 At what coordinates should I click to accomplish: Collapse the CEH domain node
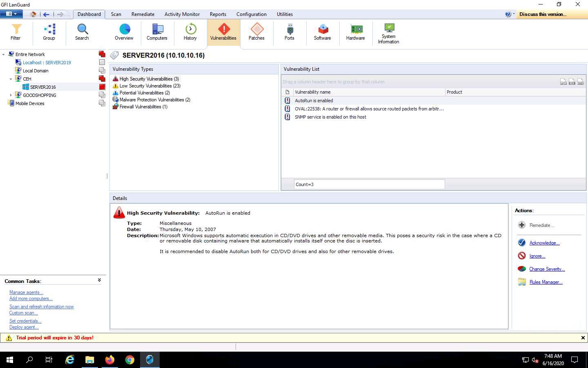11,79
